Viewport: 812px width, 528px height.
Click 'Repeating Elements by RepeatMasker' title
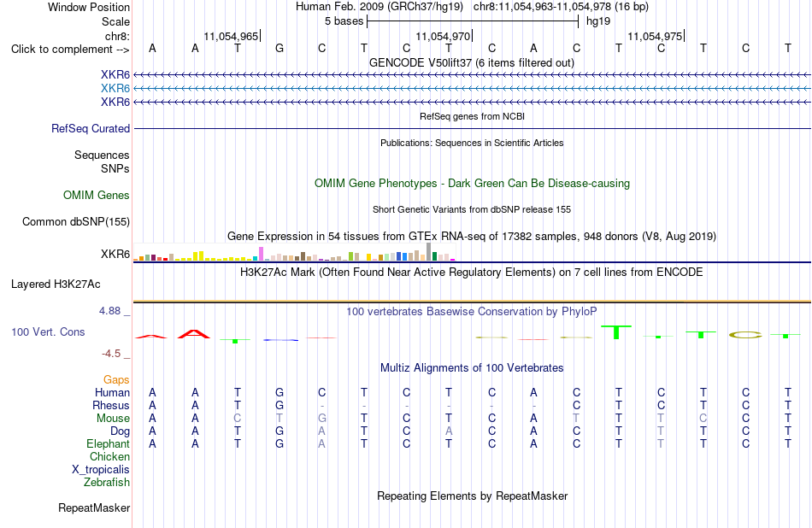click(x=472, y=496)
